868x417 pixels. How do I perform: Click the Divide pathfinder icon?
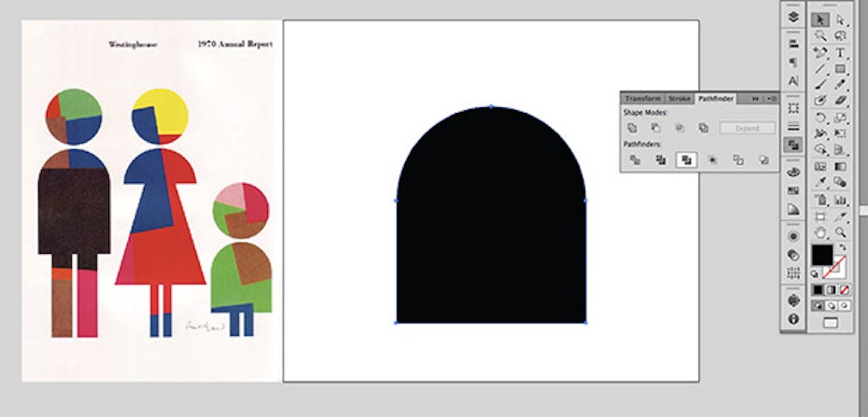[x=636, y=160]
